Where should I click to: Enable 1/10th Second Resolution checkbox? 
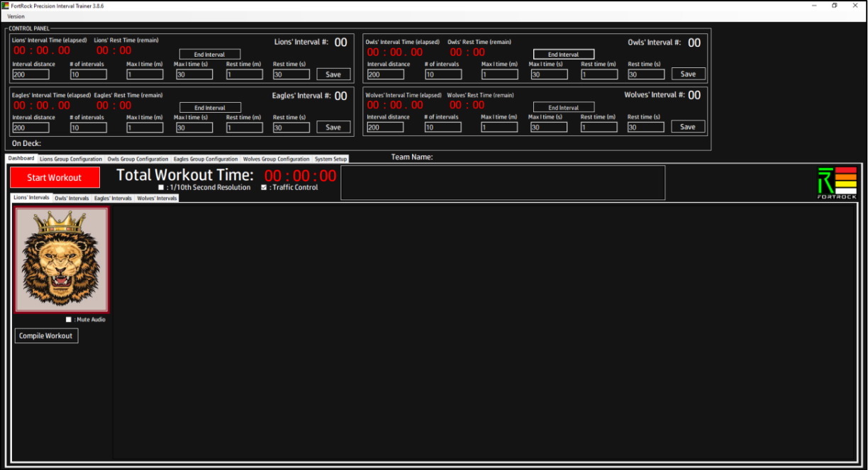click(x=161, y=188)
